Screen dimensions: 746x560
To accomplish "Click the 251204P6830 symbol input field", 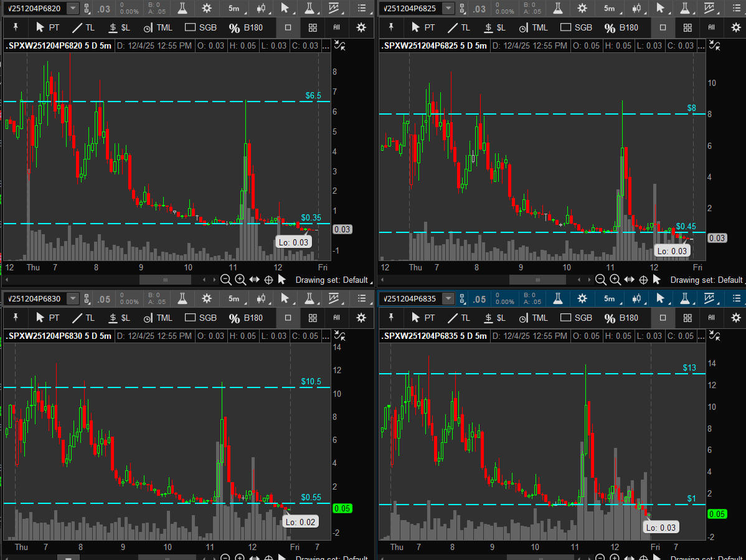I will [x=34, y=298].
